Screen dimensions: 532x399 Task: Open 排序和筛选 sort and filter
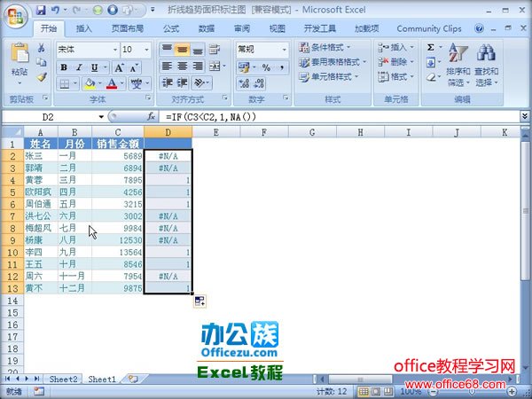(458, 65)
